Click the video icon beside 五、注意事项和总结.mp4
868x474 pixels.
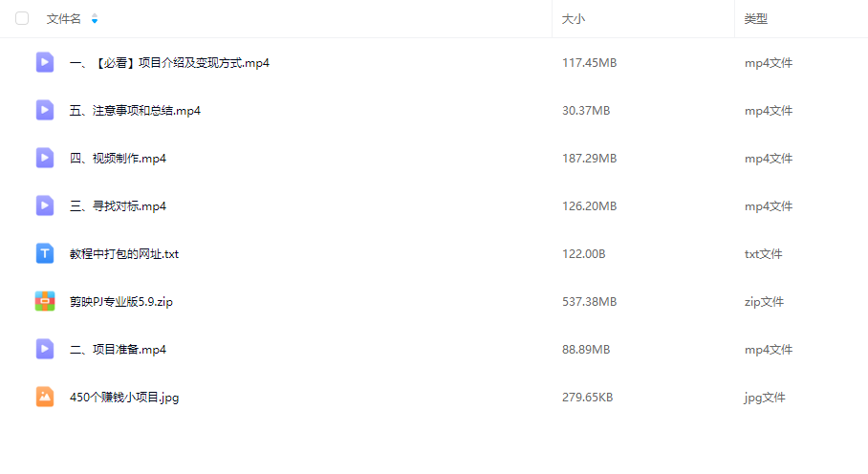coord(45,111)
